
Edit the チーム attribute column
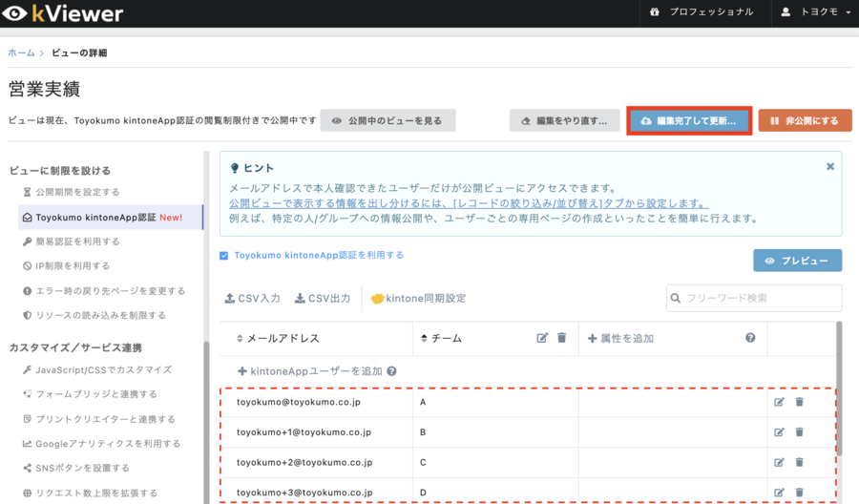(x=542, y=338)
